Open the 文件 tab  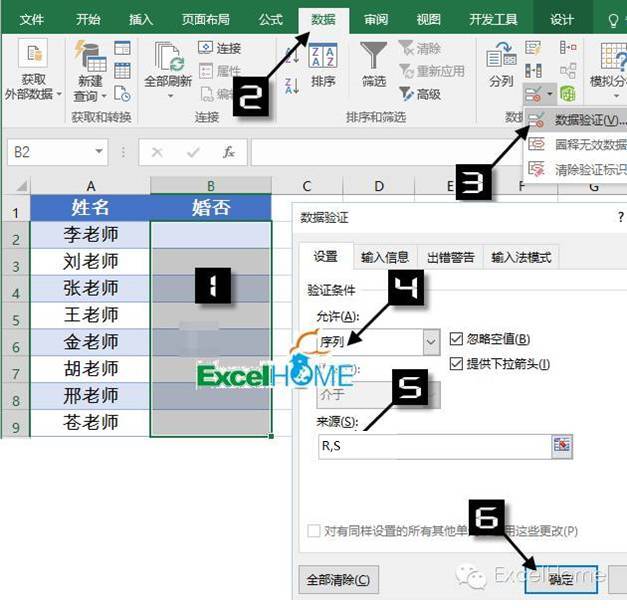click(x=32, y=19)
